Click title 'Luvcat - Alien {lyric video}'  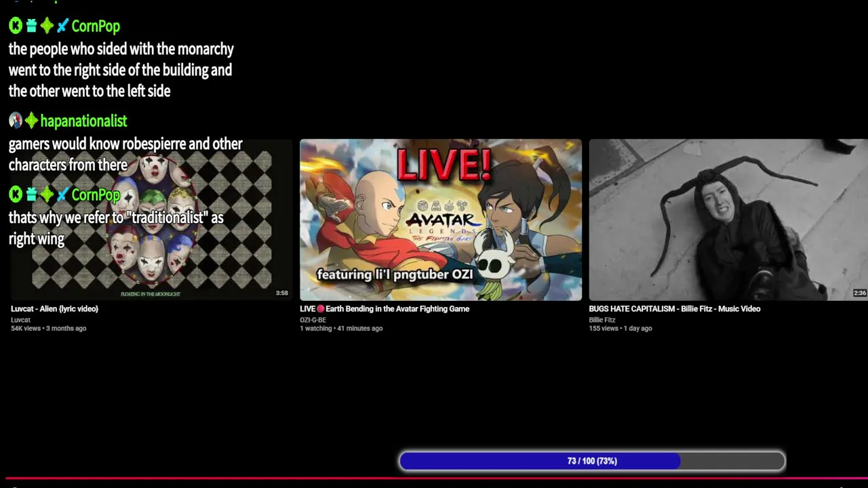point(55,309)
